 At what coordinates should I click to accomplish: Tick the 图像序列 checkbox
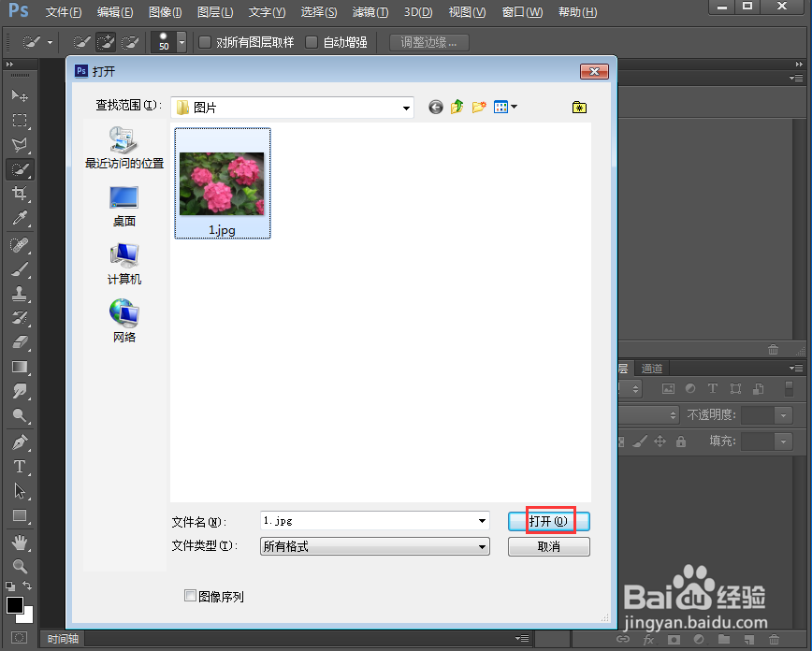[x=190, y=596]
